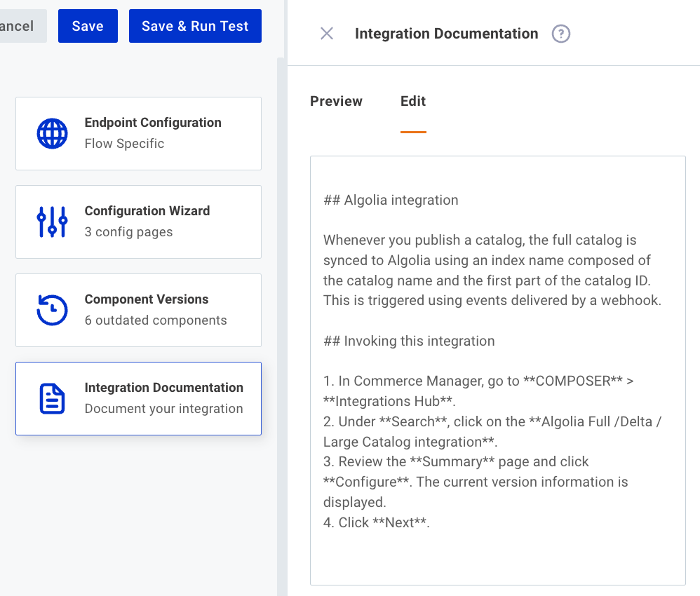Open the Configuration Wizard card
Viewport: 700px width, 596px height.
point(138,222)
